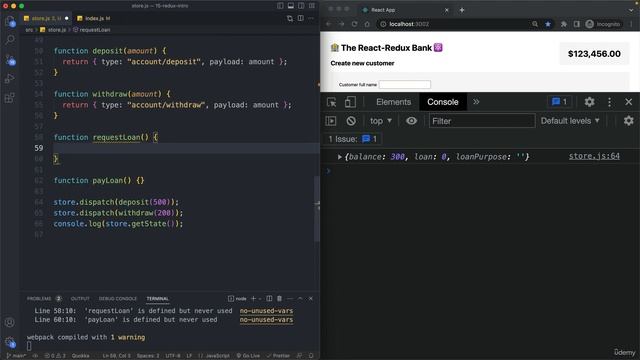Split the terminal panel
The image size is (640, 360).
[x=269, y=298]
